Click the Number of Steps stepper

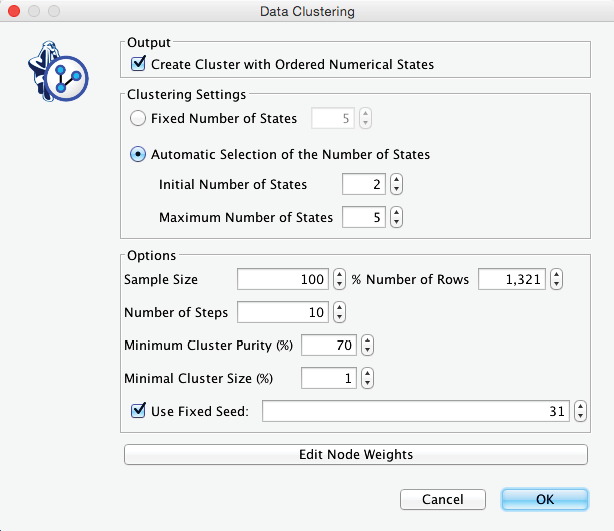pyautogui.click(x=339, y=313)
